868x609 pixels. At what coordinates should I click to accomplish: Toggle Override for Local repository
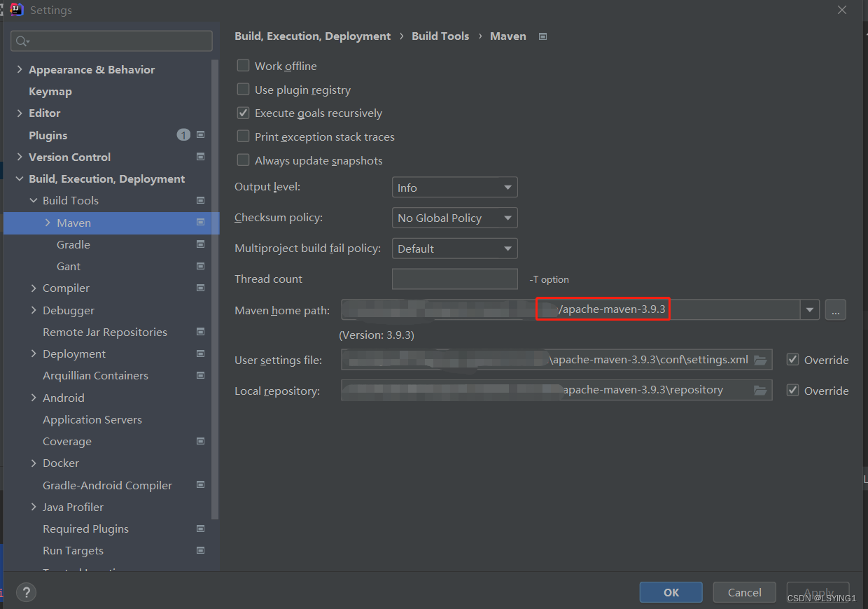(792, 391)
